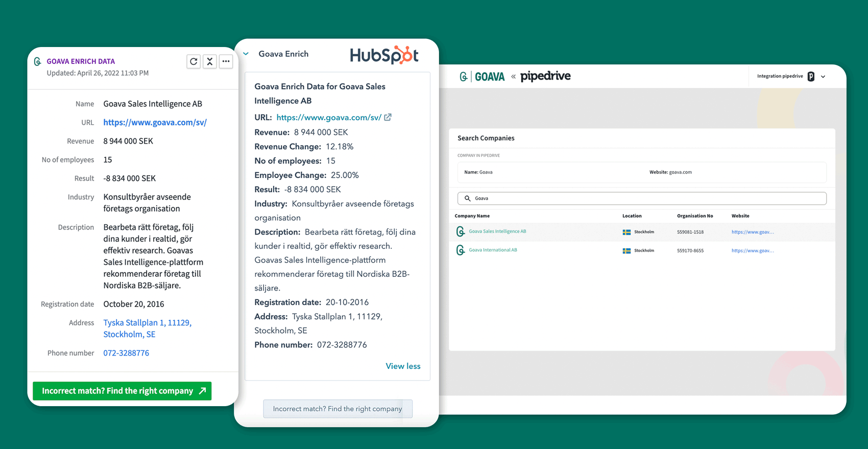
Task: Click green Incorrect match? Find the right company button
Action: coord(122,391)
